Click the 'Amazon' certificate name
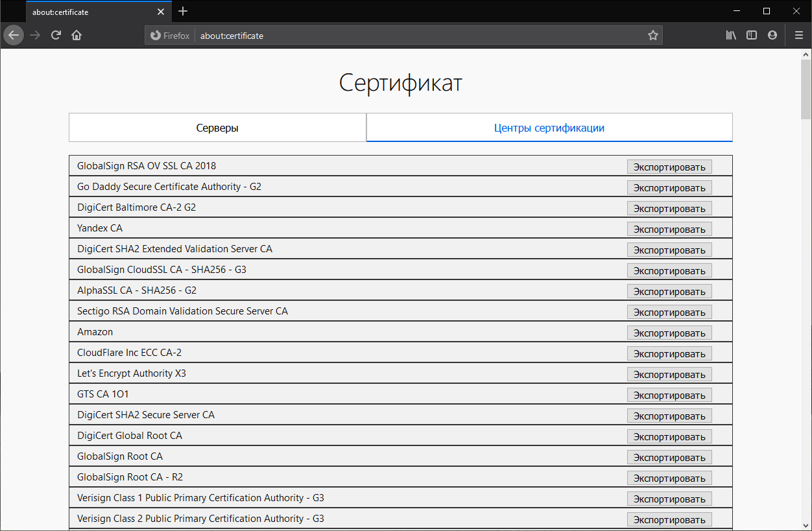 pos(95,332)
